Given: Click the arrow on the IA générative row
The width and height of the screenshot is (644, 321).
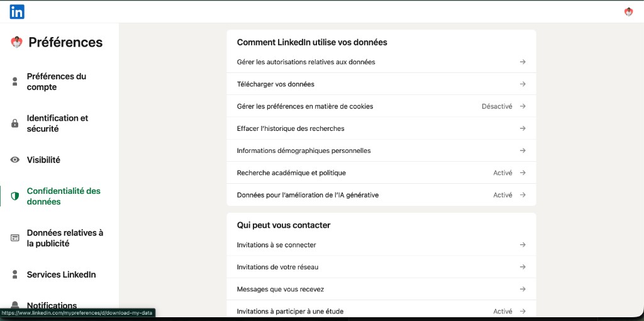Looking at the screenshot, I should 523,195.
